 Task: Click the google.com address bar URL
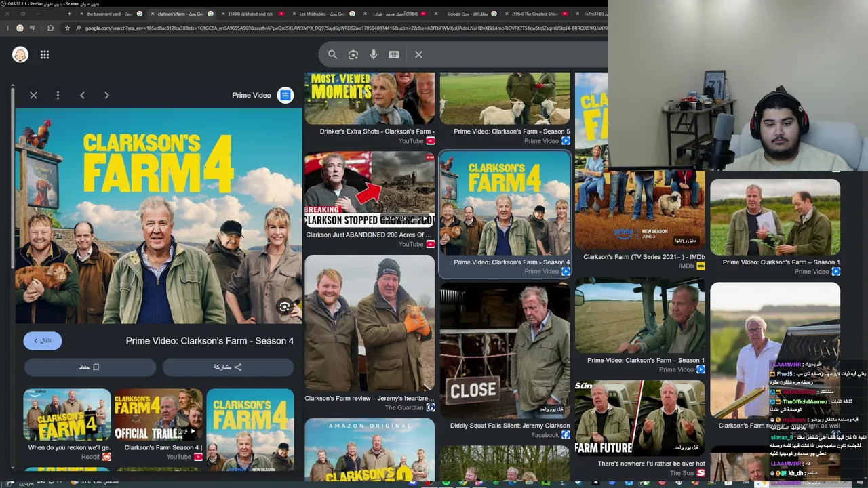[x=346, y=28]
